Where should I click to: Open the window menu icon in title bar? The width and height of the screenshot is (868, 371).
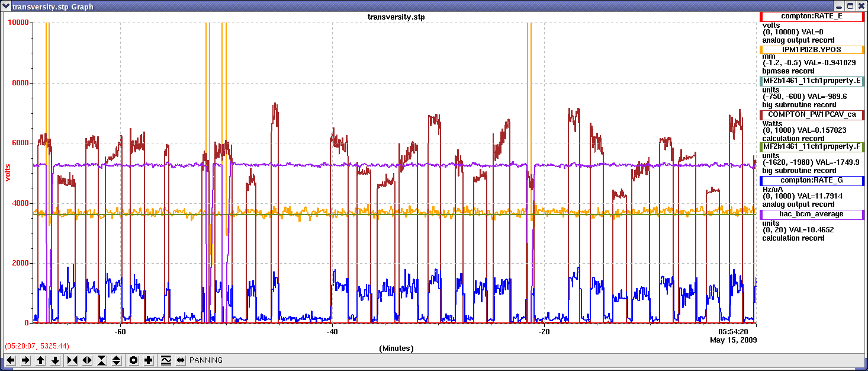point(6,7)
